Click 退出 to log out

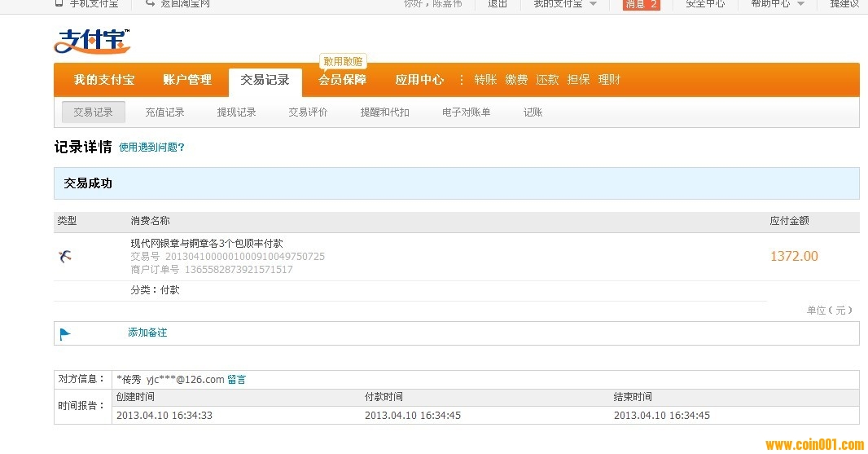point(498,4)
